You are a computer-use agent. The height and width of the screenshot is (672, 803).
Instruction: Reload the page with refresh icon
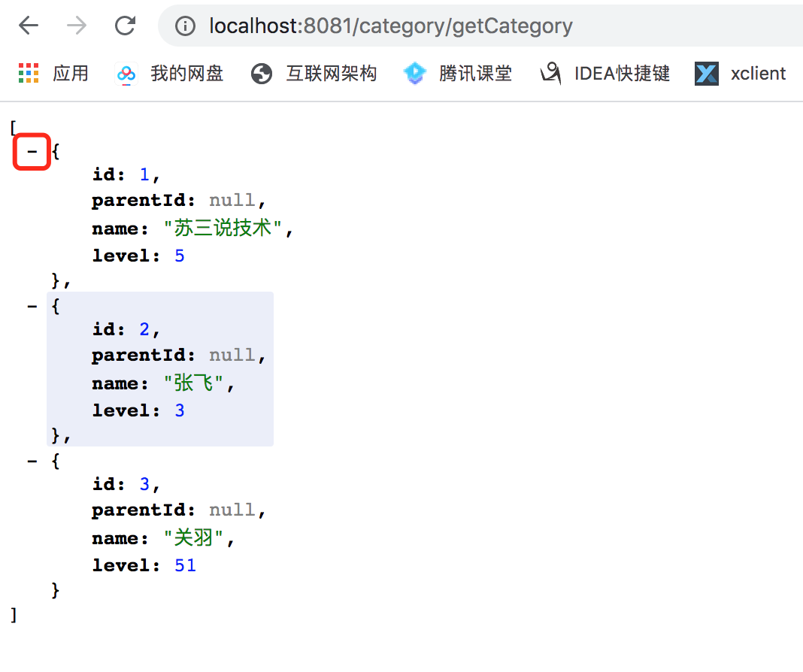tap(125, 25)
